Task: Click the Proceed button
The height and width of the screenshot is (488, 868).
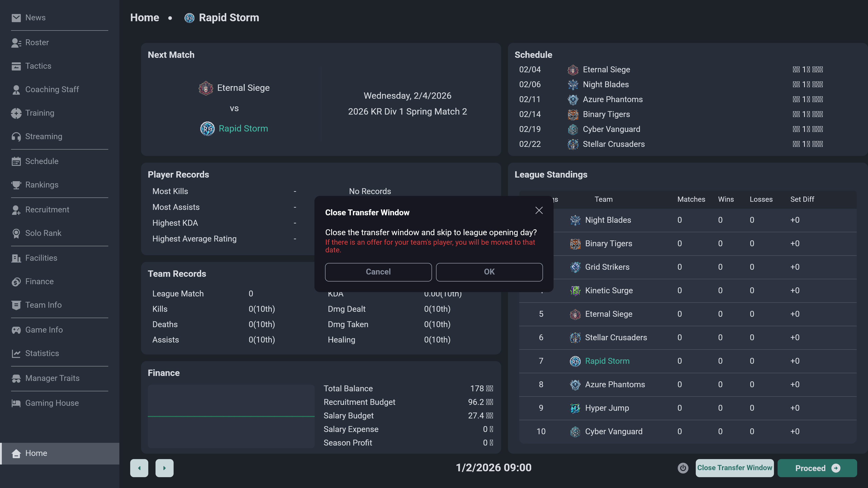Action: pos(817,468)
